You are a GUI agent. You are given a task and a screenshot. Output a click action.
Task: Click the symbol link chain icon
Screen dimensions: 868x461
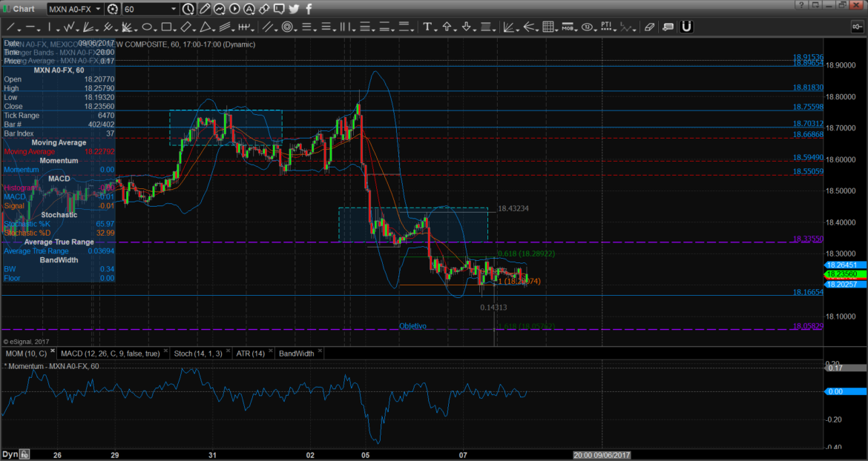(x=264, y=9)
